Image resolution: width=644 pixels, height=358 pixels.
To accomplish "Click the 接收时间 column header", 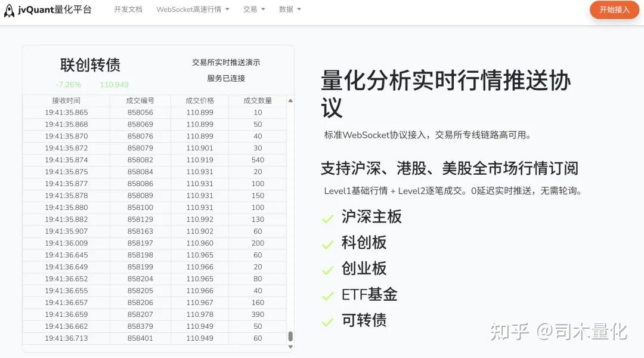I will [x=67, y=100].
